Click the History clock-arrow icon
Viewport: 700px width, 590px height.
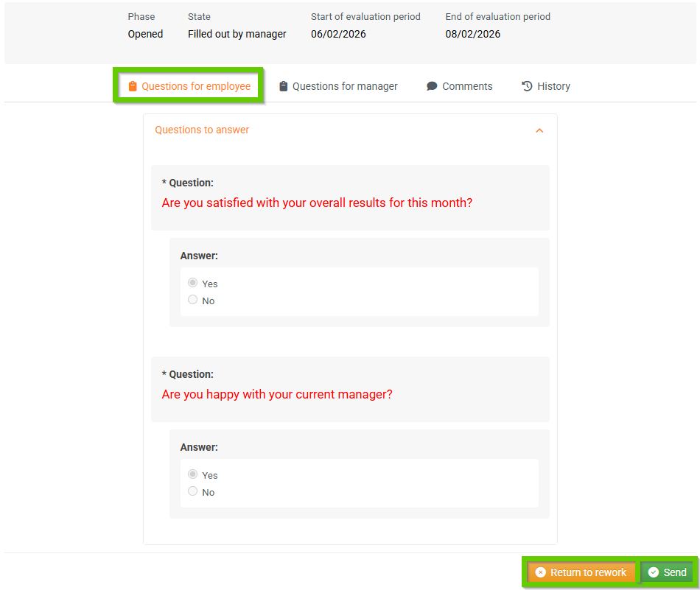(x=527, y=86)
